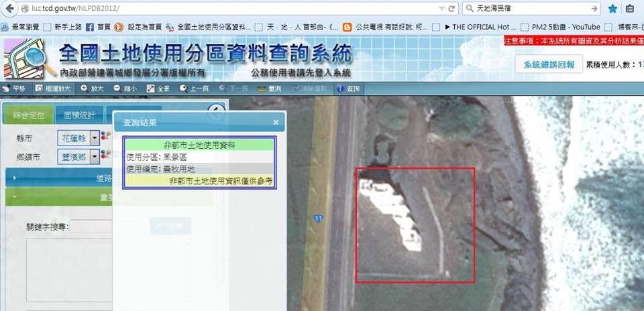
Task: Click the 查詢結果 popup title
Action: point(140,122)
